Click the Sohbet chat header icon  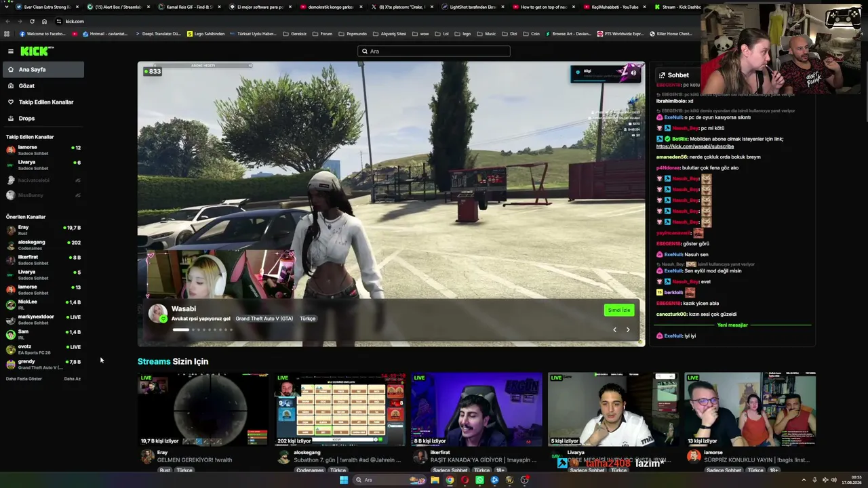coord(662,75)
